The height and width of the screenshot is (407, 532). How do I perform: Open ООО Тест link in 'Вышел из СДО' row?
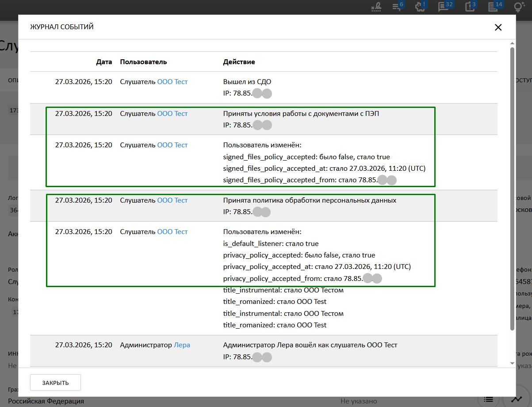172,82
